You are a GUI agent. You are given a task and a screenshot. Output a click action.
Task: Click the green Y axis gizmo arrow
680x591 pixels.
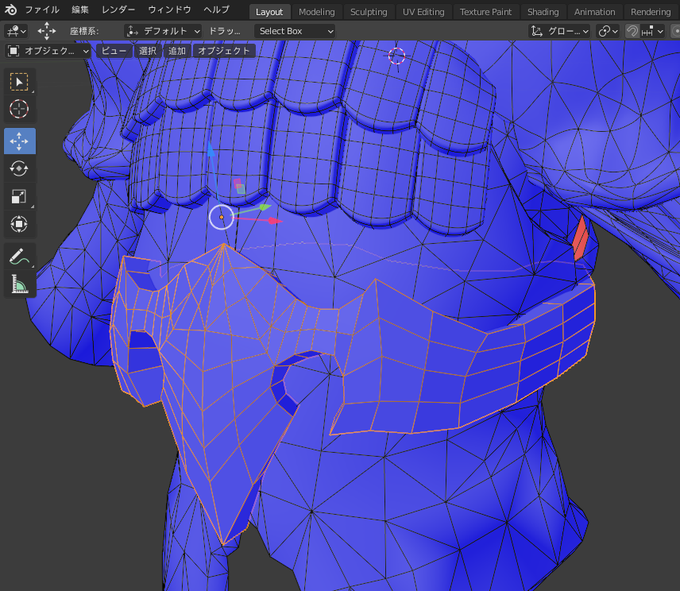[264, 207]
